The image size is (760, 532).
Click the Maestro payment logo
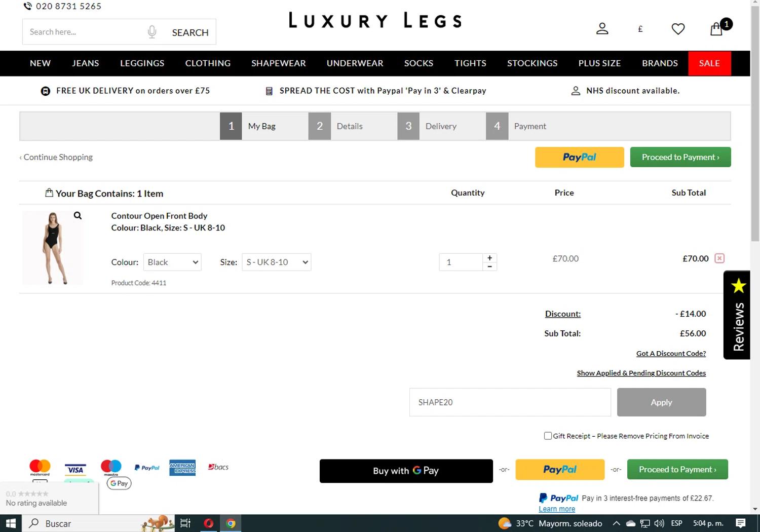111,468
